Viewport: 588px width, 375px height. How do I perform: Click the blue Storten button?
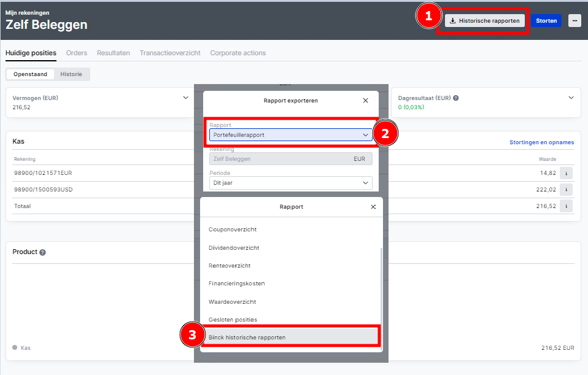546,21
